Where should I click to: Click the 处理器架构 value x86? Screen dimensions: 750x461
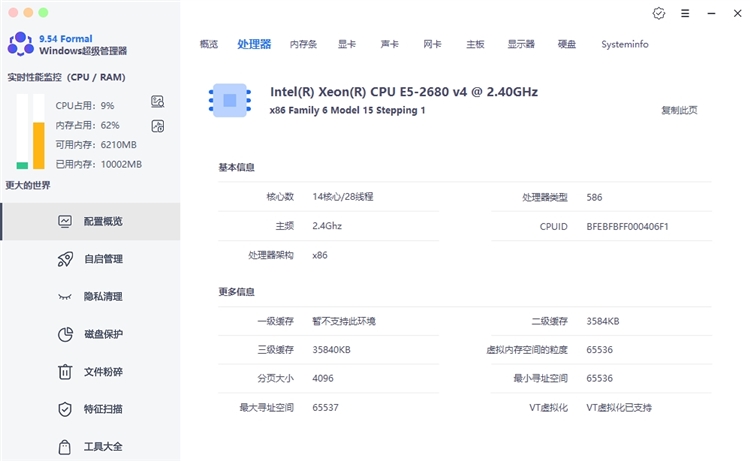pos(320,255)
